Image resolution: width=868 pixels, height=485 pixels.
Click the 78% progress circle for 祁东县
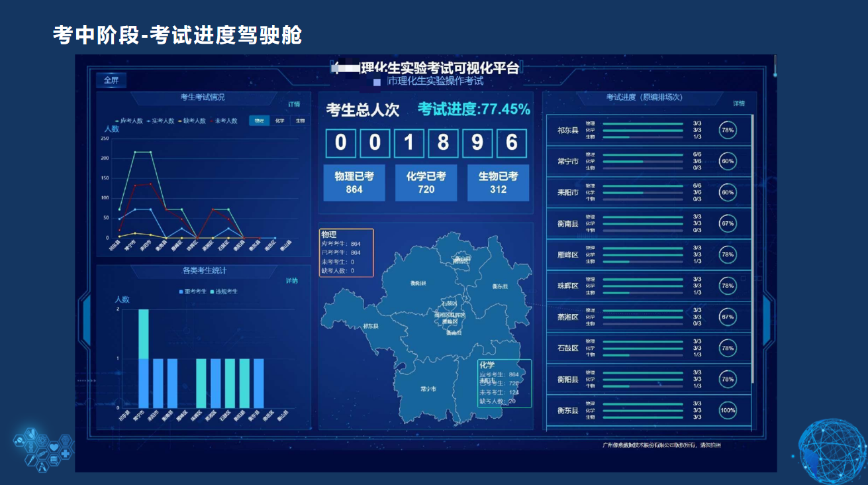[x=728, y=130]
